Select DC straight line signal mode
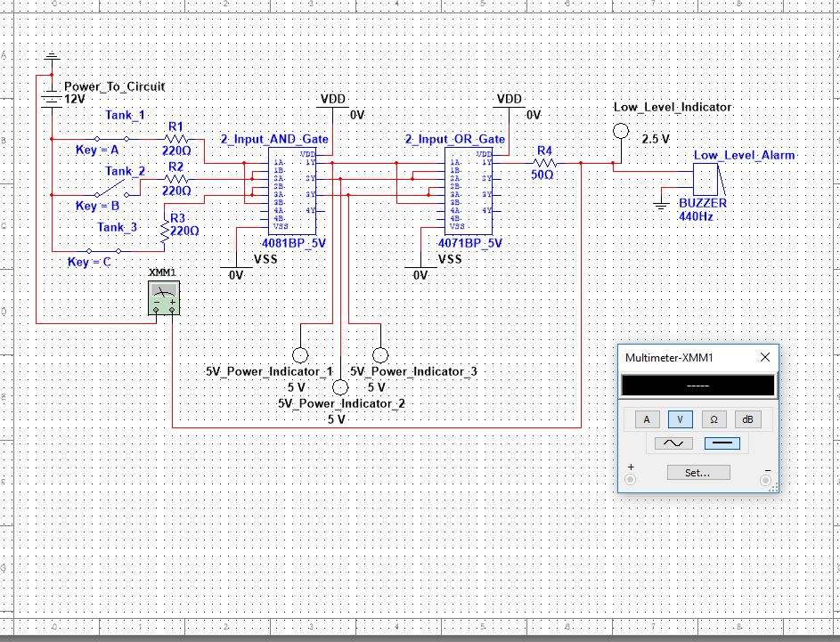This screenshot has height=642, width=840. pos(722,443)
